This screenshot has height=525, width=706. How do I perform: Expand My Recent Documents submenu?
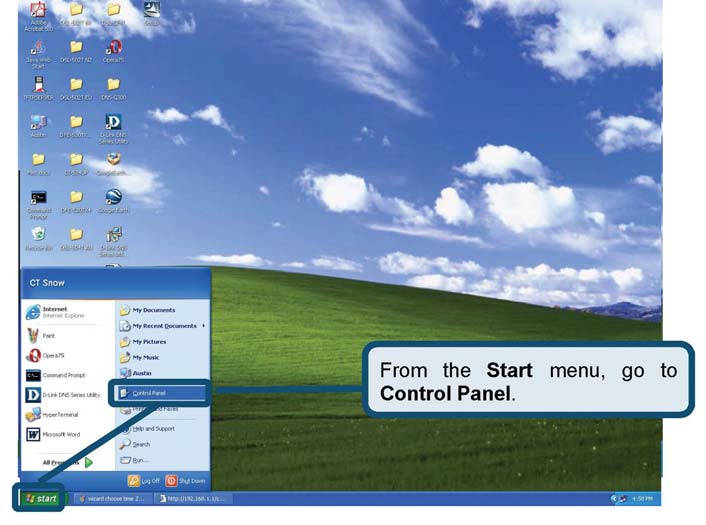[162, 326]
